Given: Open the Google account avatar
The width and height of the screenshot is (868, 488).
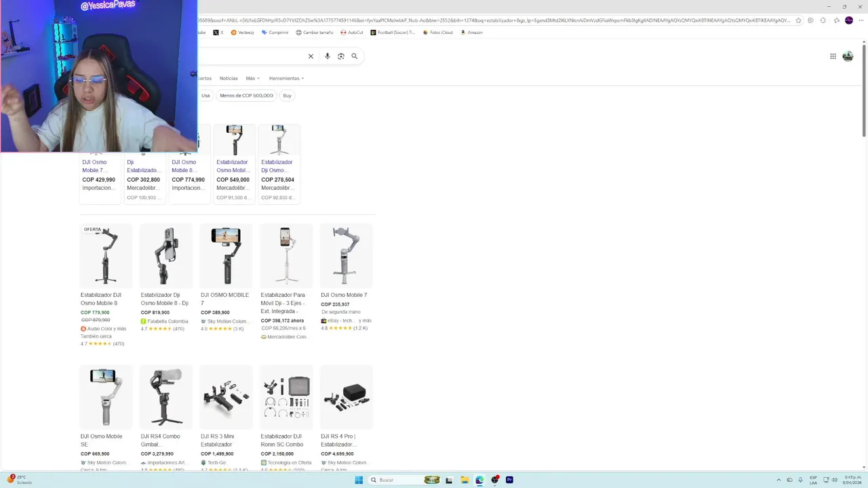Looking at the screenshot, I should click(x=848, y=56).
